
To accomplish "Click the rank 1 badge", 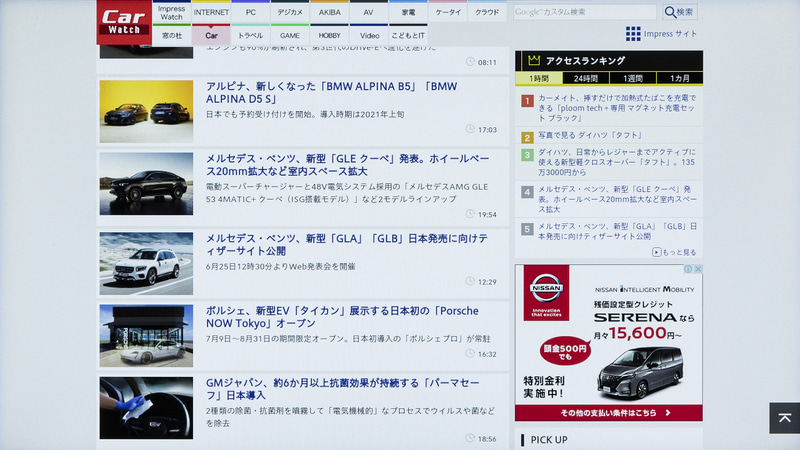I will pos(527,101).
